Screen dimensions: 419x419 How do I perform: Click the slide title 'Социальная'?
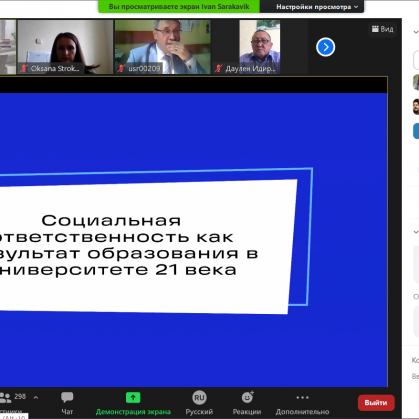(111, 221)
